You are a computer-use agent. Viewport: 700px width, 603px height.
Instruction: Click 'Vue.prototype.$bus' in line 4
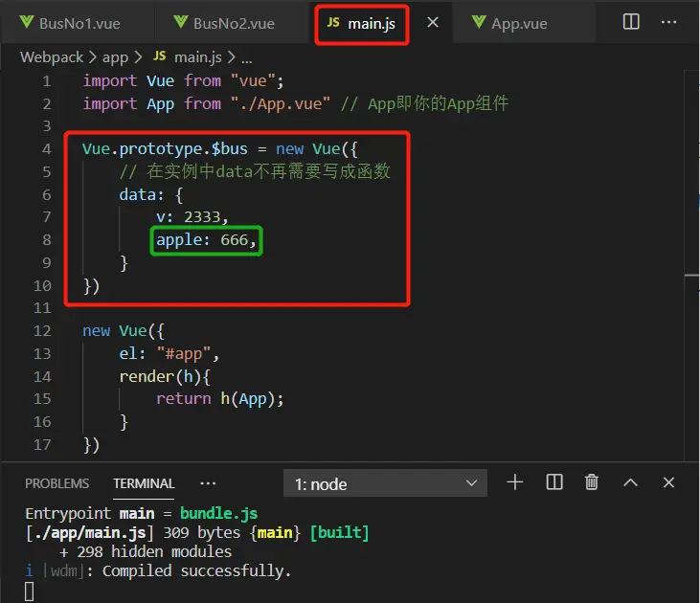(165, 149)
